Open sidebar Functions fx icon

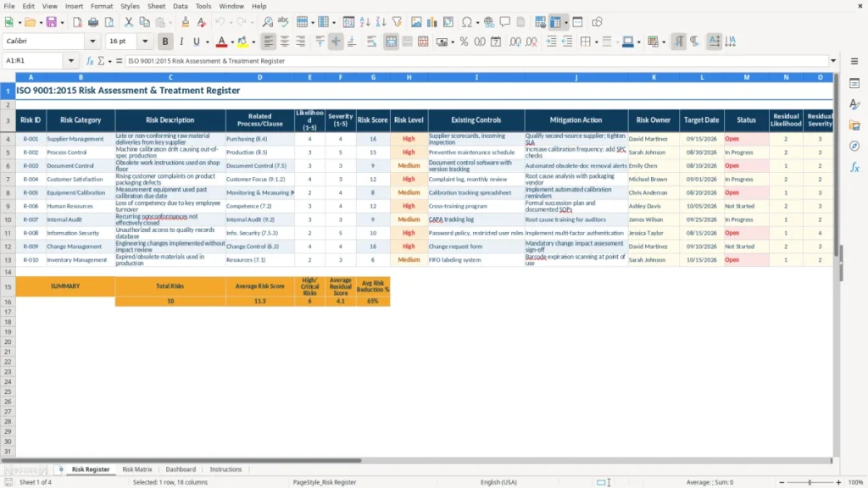[x=854, y=167]
